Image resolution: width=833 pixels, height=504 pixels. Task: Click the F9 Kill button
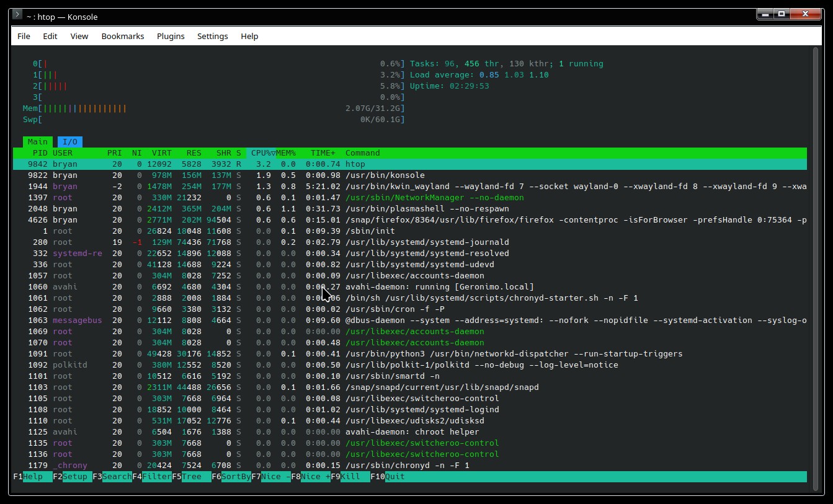pos(350,477)
